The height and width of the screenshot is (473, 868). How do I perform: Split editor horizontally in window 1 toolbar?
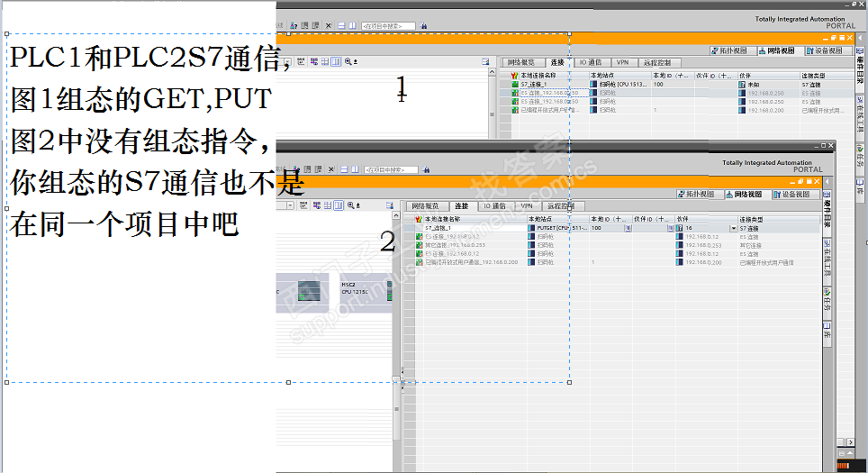[x=341, y=25]
